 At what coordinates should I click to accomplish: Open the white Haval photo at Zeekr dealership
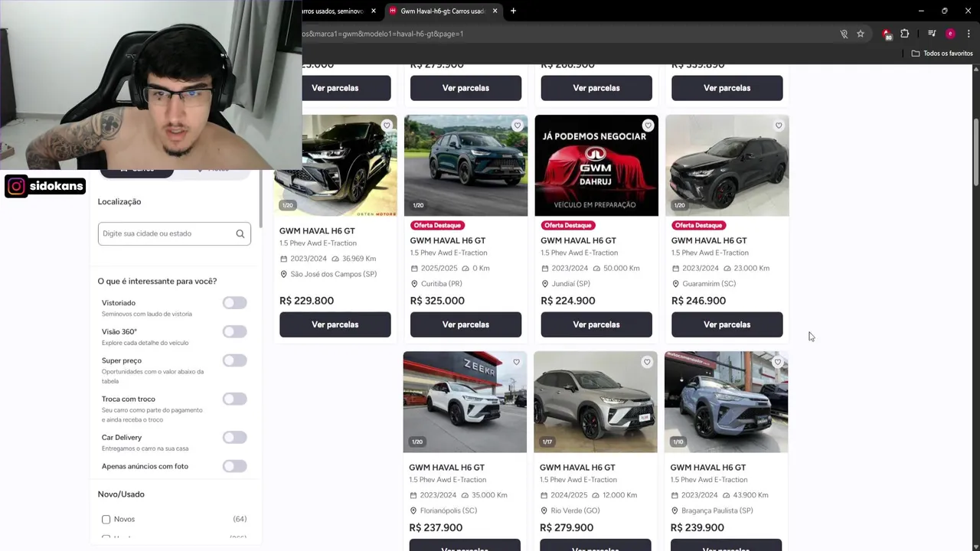[x=465, y=402]
